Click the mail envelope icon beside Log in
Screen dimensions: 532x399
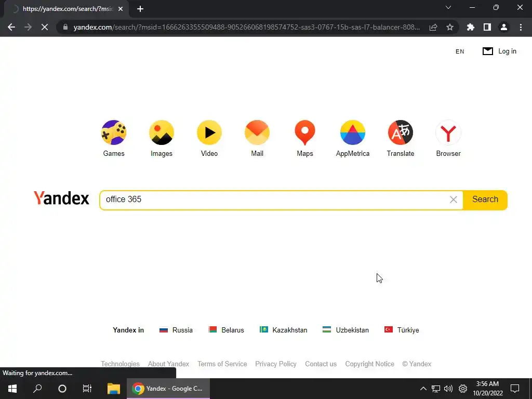click(x=487, y=51)
